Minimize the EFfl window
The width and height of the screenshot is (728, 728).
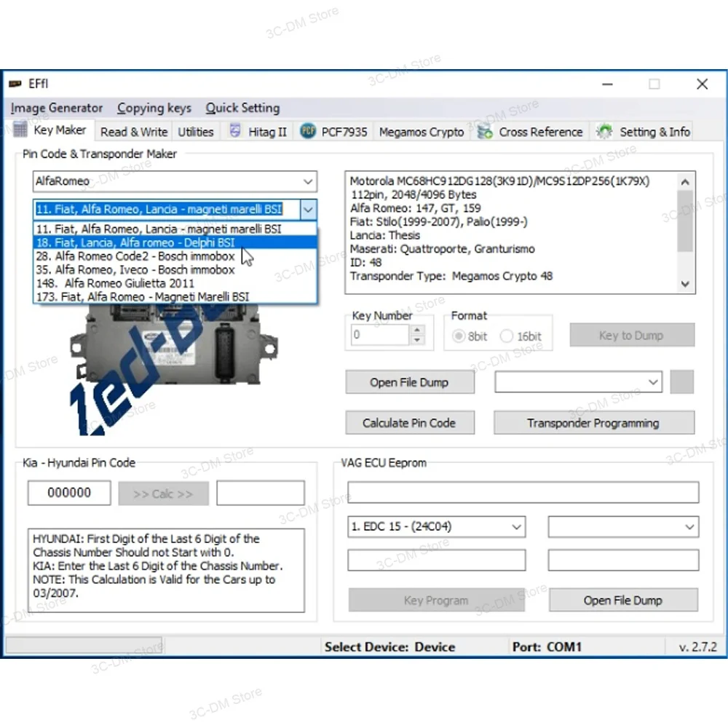(x=607, y=84)
